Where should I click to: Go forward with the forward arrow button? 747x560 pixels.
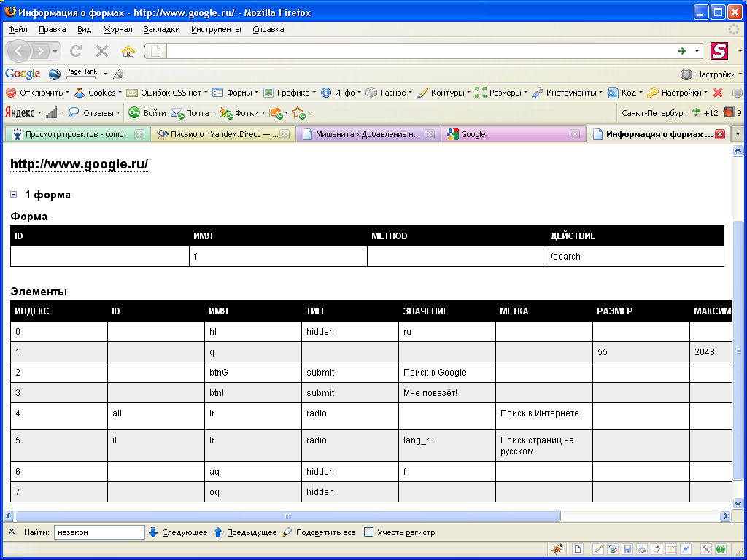[x=42, y=51]
